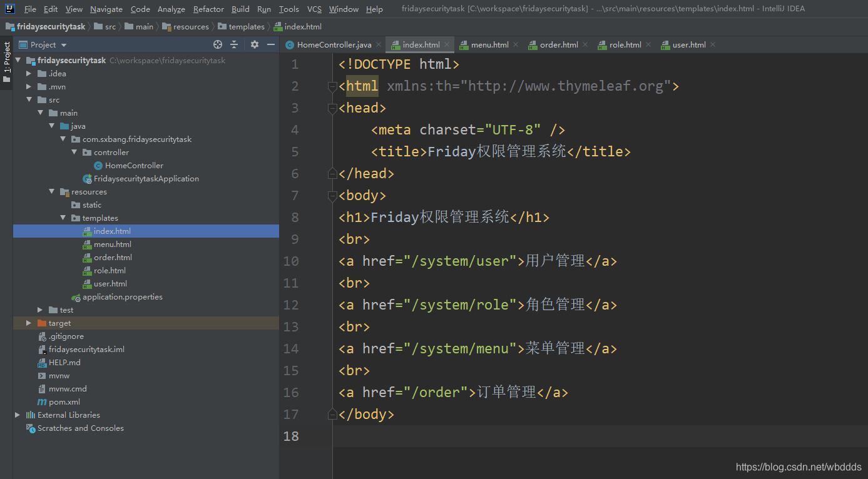Click the IntelliJ IDEA logo top-left
Screen dimensions: 868x479
click(x=9, y=8)
